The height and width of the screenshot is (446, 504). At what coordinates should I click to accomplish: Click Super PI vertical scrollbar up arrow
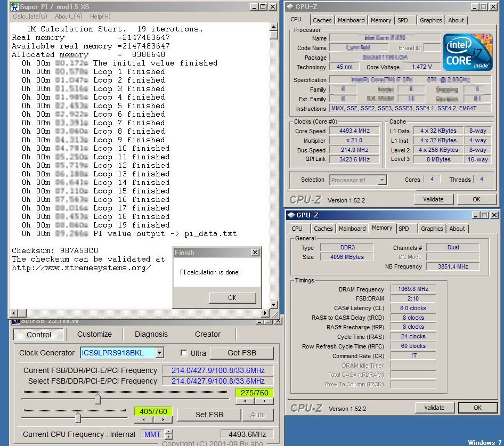click(273, 27)
